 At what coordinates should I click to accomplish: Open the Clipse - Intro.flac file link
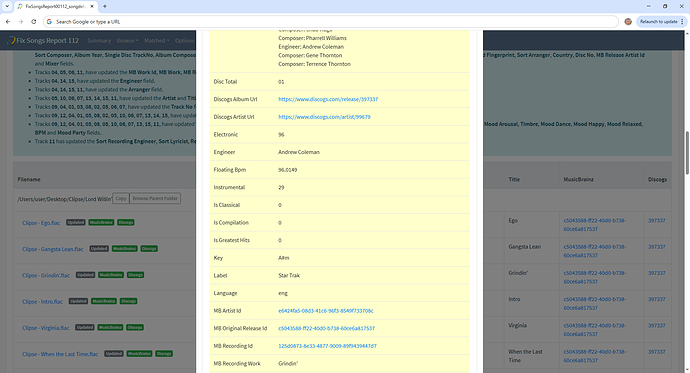(x=42, y=302)
